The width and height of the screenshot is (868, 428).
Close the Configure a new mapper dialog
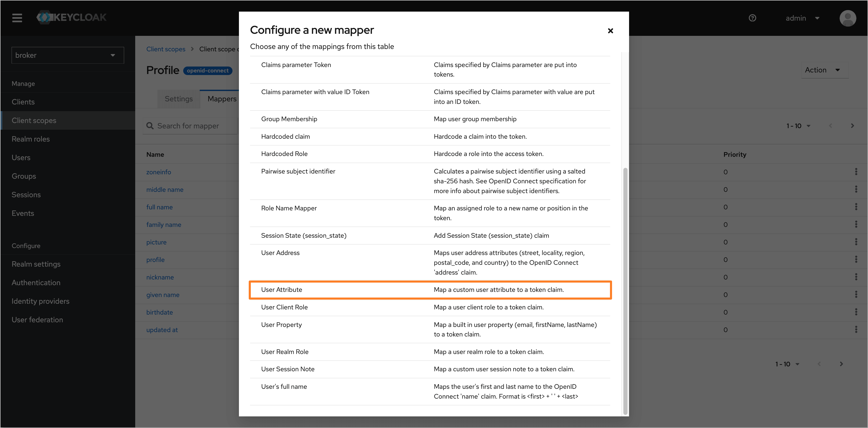[x=610, y=31]
